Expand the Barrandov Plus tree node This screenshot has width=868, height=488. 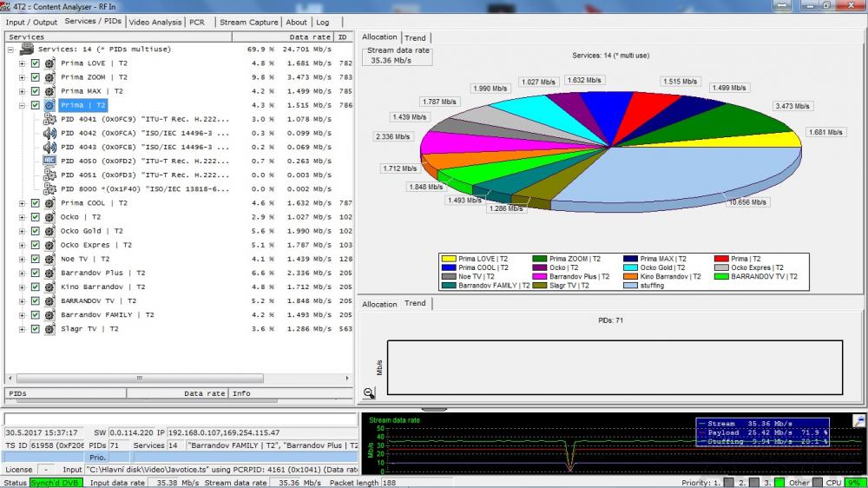coord(23,273)
